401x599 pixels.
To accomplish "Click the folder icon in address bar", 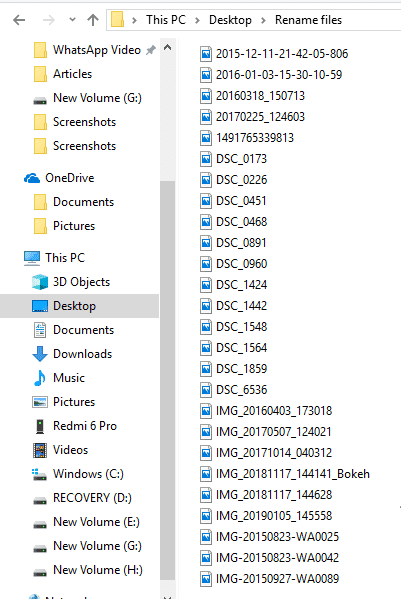I will pos(118,19).
